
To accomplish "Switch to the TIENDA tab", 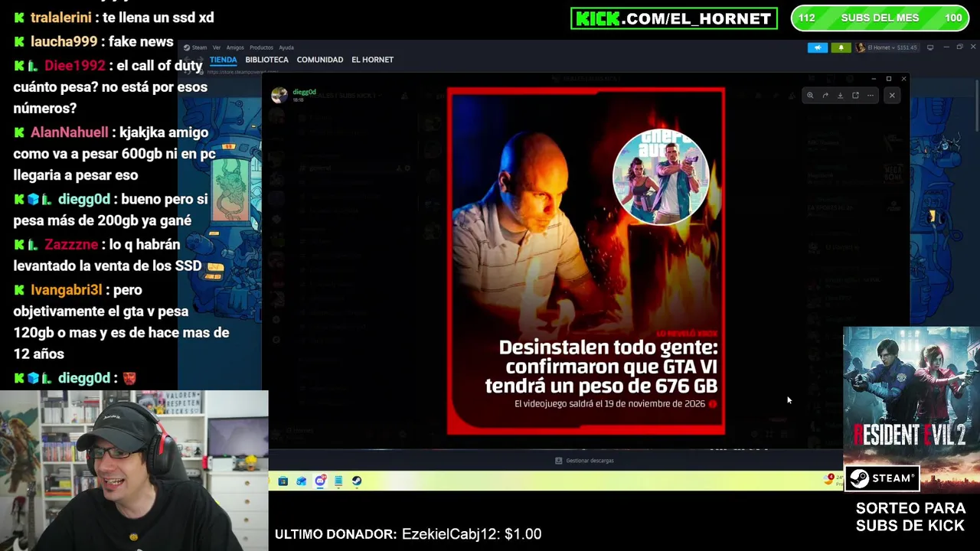I will point(224,60).
